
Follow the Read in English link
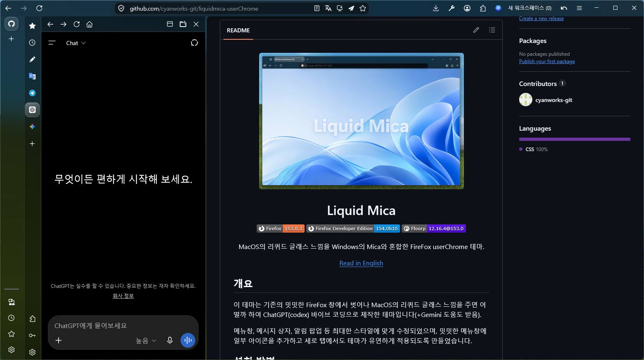361,263
